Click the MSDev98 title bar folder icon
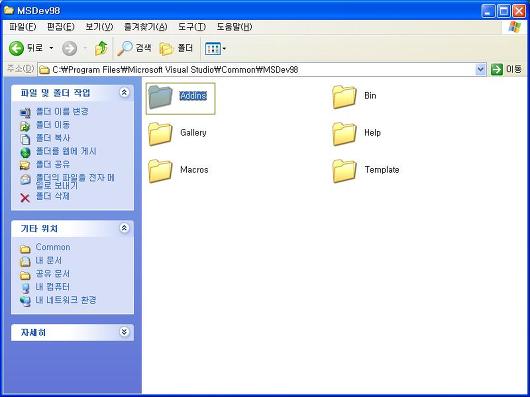This screenshot has width=530, height=397. click(x=9, y=10)
